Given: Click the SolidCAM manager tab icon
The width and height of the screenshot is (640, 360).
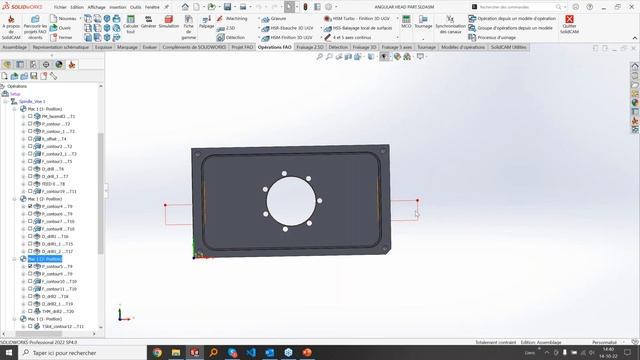Looking at the screenshot, I should (x=72, y=64).
